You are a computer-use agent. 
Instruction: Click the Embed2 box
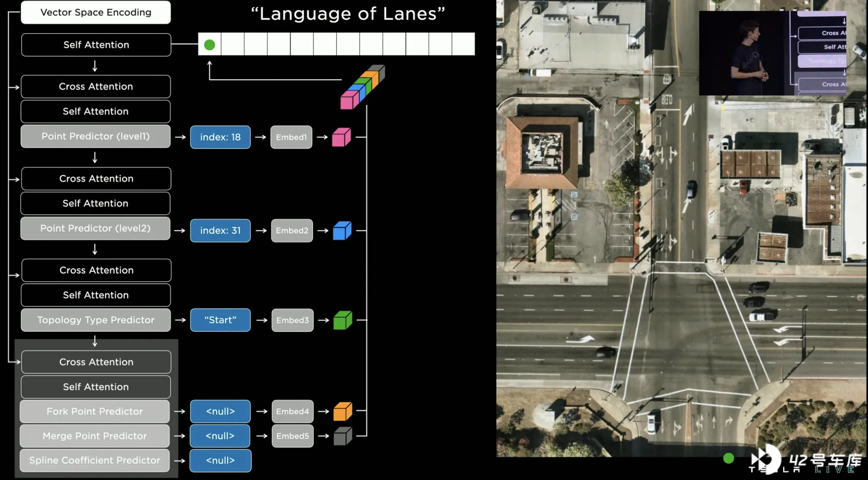point(292,230)
